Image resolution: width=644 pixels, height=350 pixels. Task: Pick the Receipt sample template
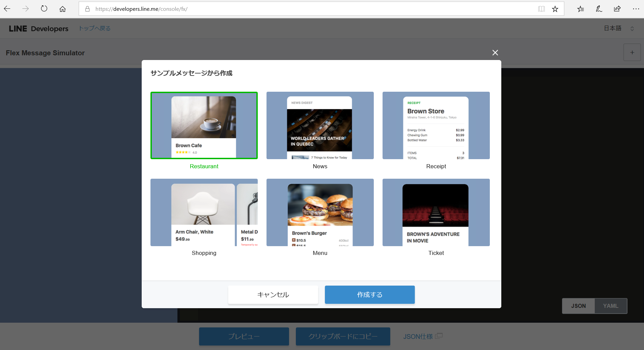tap(436, 125)
